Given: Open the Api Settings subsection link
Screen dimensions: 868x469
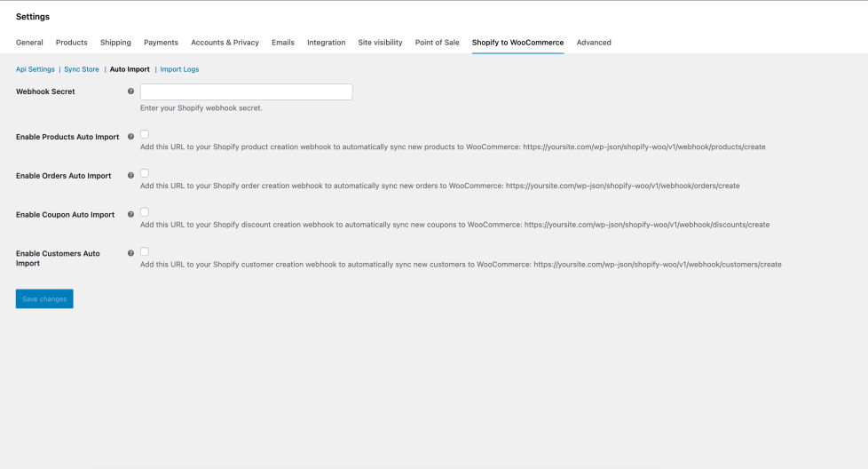Looking at the screenshot, I should [36, 69].
